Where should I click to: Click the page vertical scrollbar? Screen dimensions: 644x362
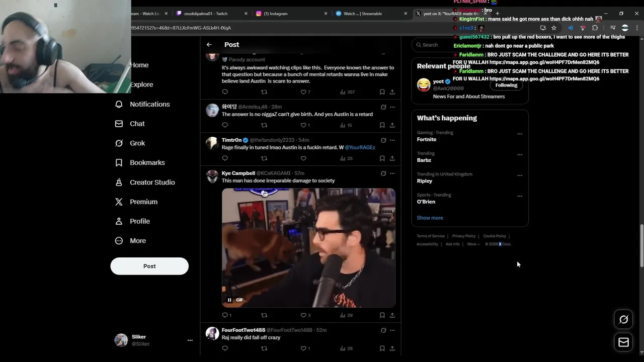point(641,246)
